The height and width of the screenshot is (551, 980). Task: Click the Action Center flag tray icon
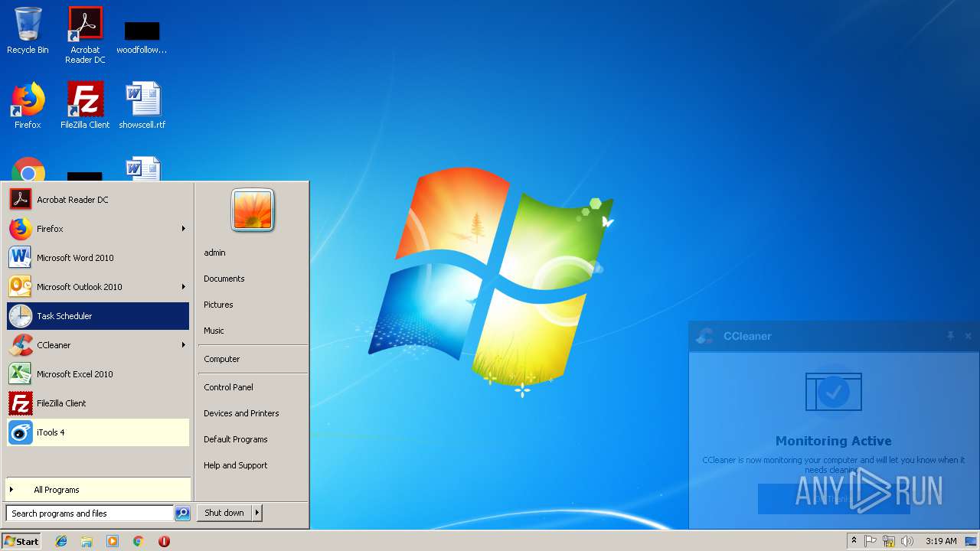pyautogui.click(x=871, y=541)
